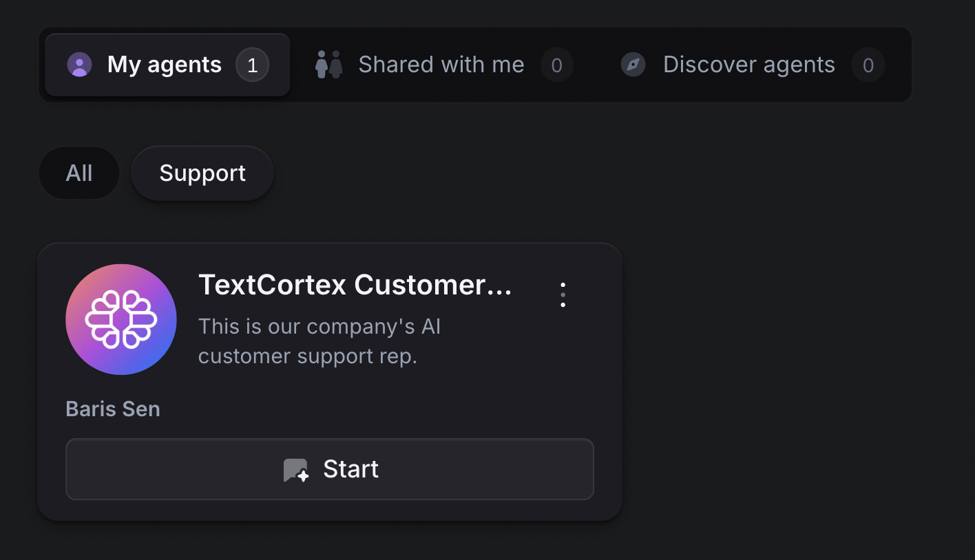Click the My agents count badge showing 1
975x560 pixels.
[x=252, y=65]
